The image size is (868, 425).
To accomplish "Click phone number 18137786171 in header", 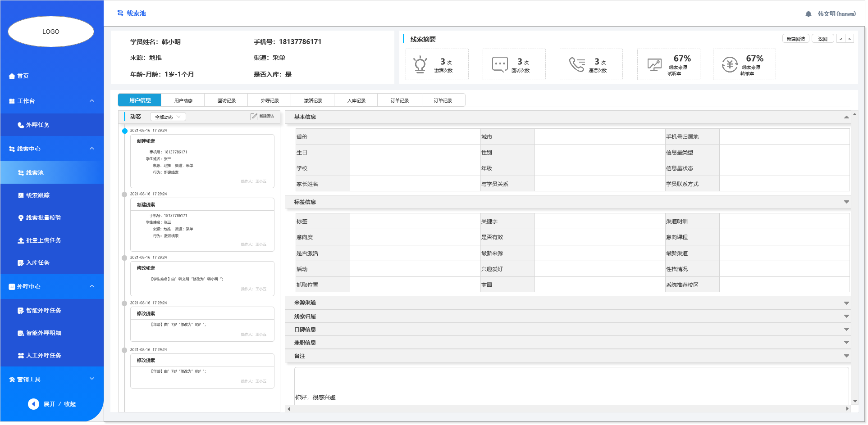I will click(x=300, y=42).
